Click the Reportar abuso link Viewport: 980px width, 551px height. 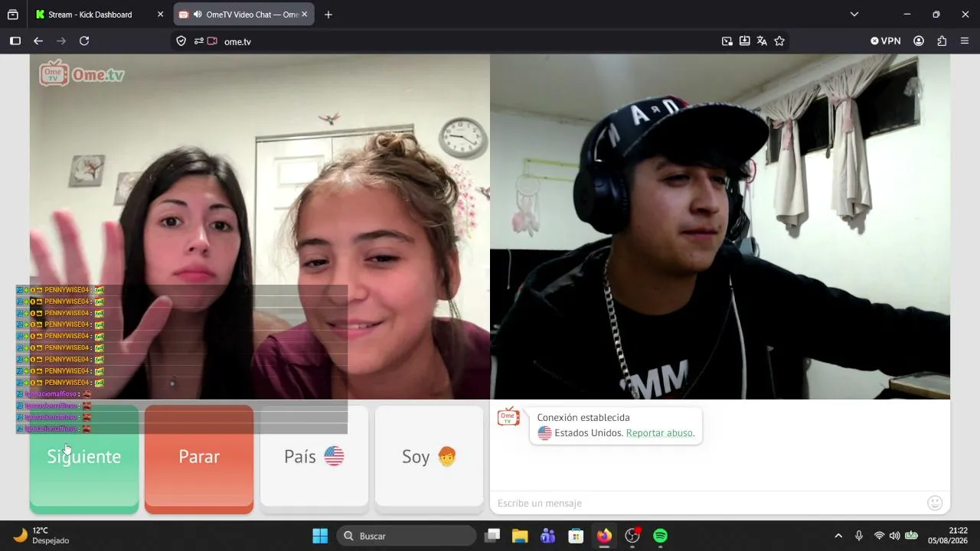(x=660, y=433)
